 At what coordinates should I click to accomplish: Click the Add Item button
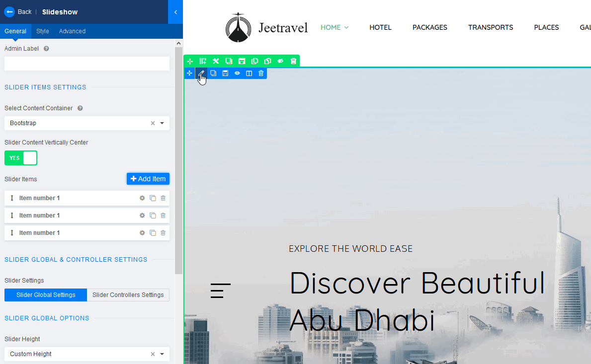click(148, 179)
